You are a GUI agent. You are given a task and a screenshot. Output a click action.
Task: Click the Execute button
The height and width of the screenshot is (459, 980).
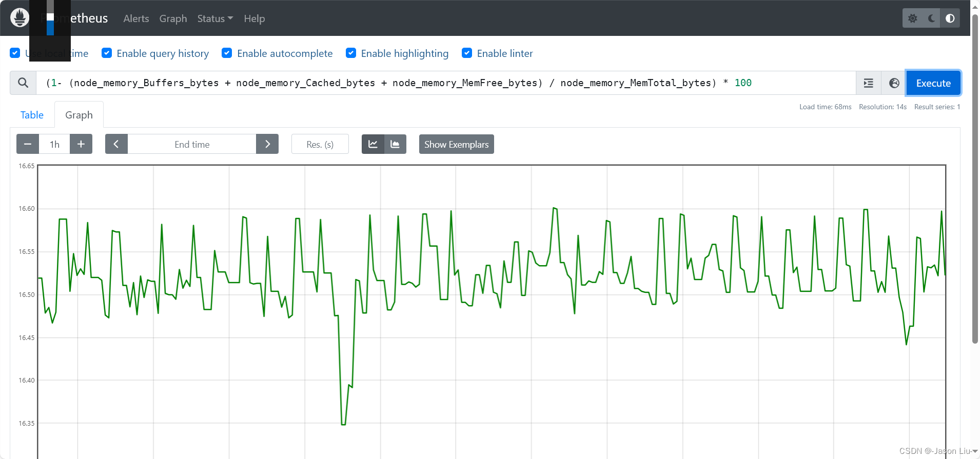tap(933, 83)
